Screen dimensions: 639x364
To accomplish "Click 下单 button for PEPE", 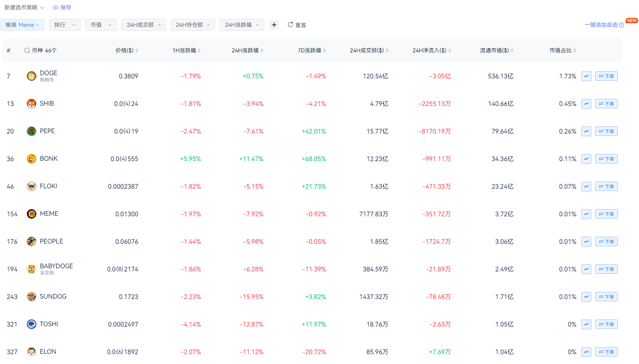I will [606, 131].
